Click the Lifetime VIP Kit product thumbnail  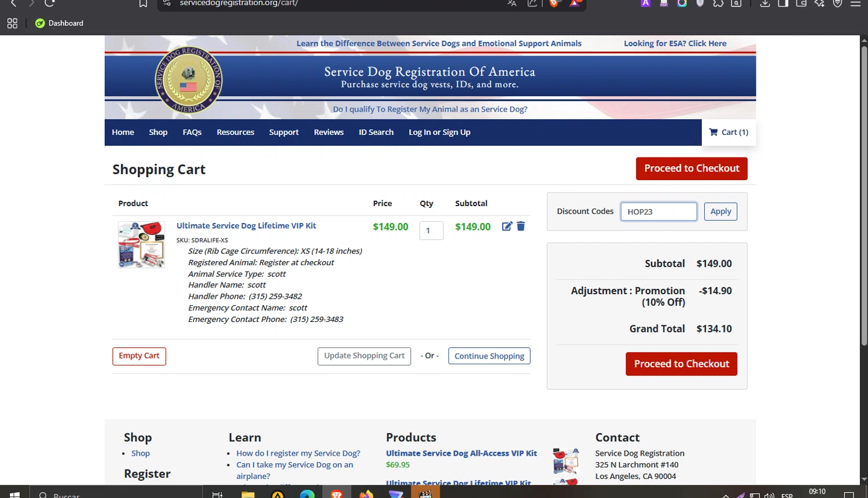(141, 244)
